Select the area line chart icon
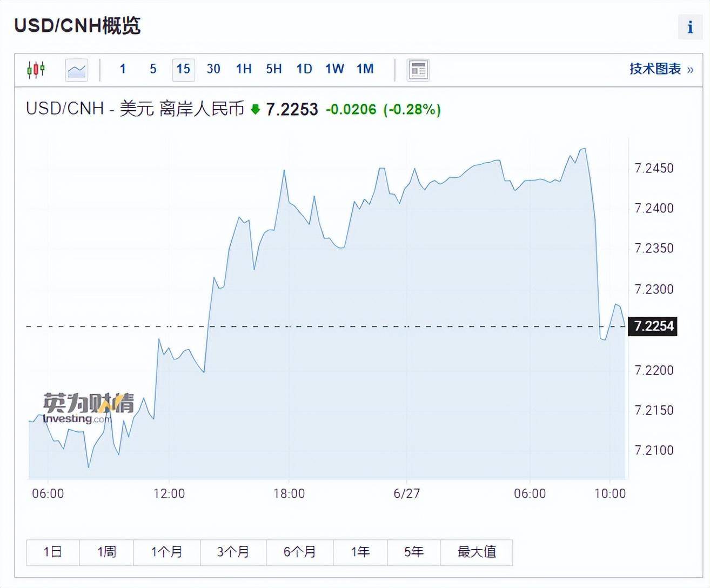The image size is (710, 588). click(x=77, y=70)
